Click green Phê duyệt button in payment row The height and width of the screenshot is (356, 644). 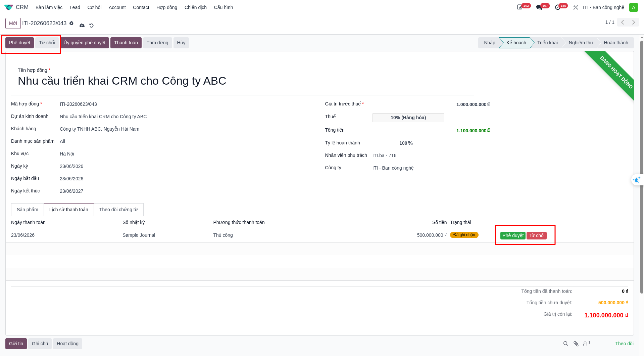pos(513,235)
